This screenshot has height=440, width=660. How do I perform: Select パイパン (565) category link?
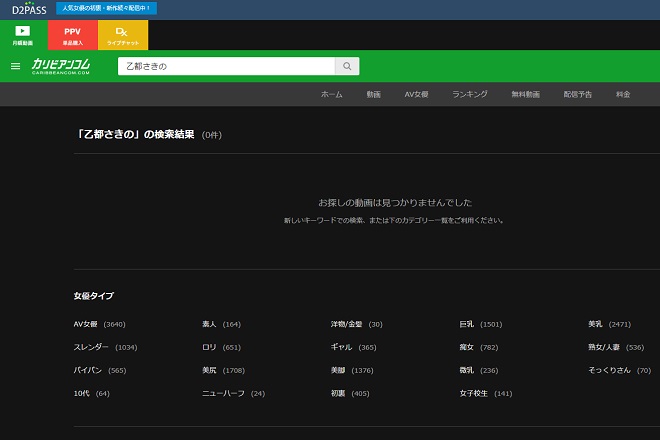pyautogui.click(x=100, y=371)
